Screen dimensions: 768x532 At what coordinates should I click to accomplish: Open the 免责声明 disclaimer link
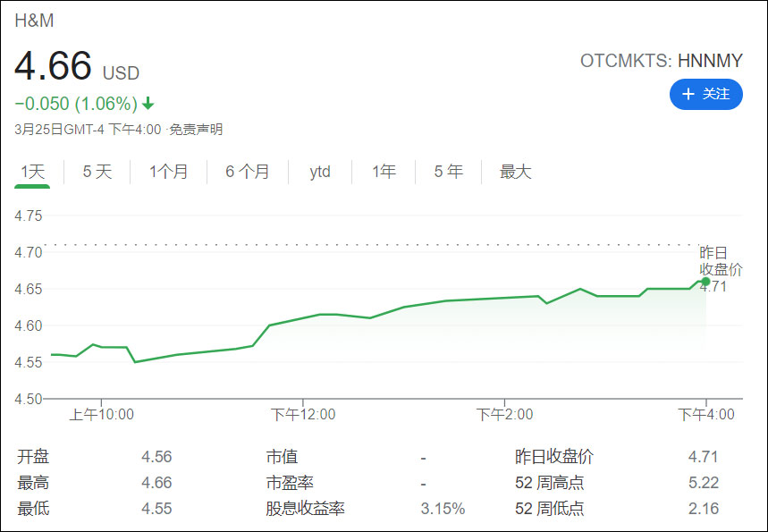pos(196,130)
